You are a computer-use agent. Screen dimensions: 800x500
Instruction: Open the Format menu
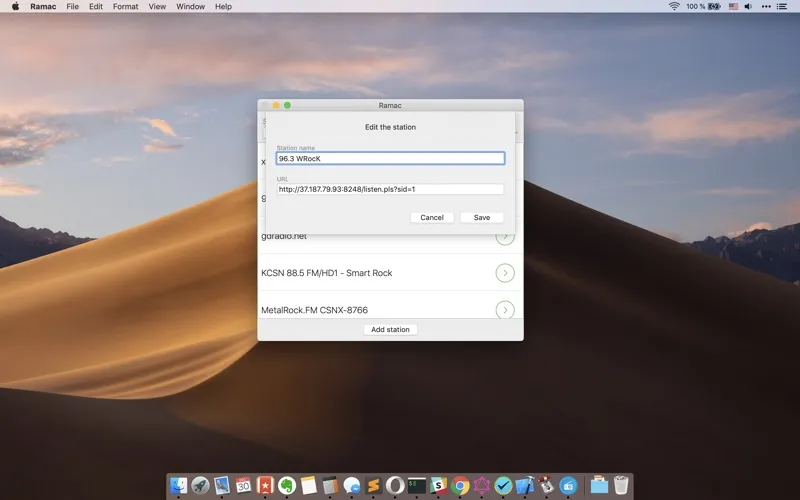[126, 6]
